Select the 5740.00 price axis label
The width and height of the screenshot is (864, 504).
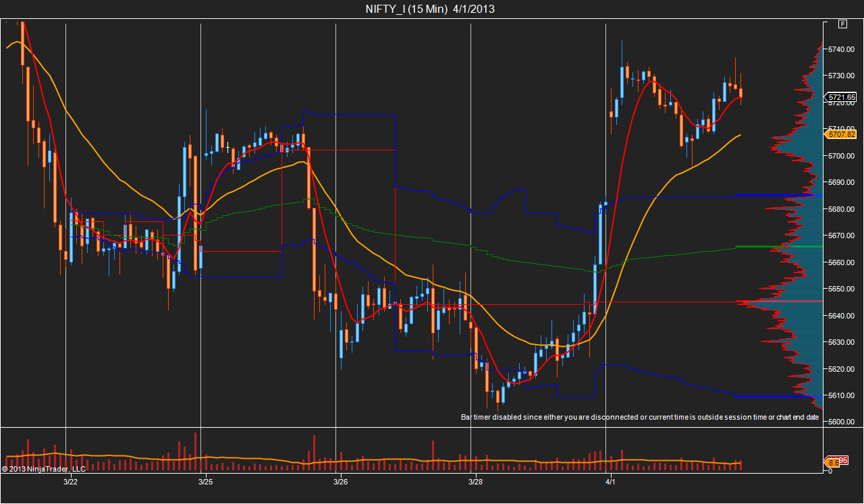coord(842,49)
